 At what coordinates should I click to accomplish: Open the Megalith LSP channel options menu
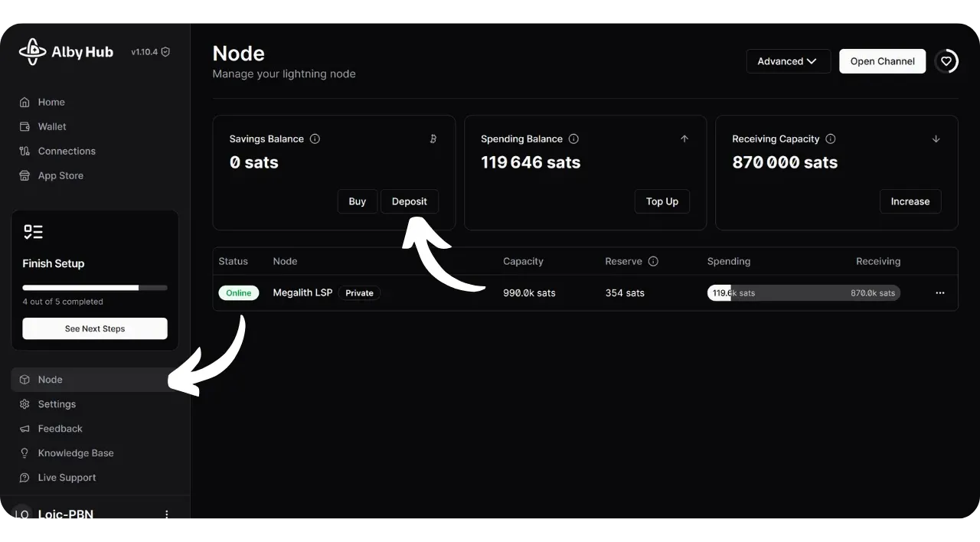tap(940, 293)
